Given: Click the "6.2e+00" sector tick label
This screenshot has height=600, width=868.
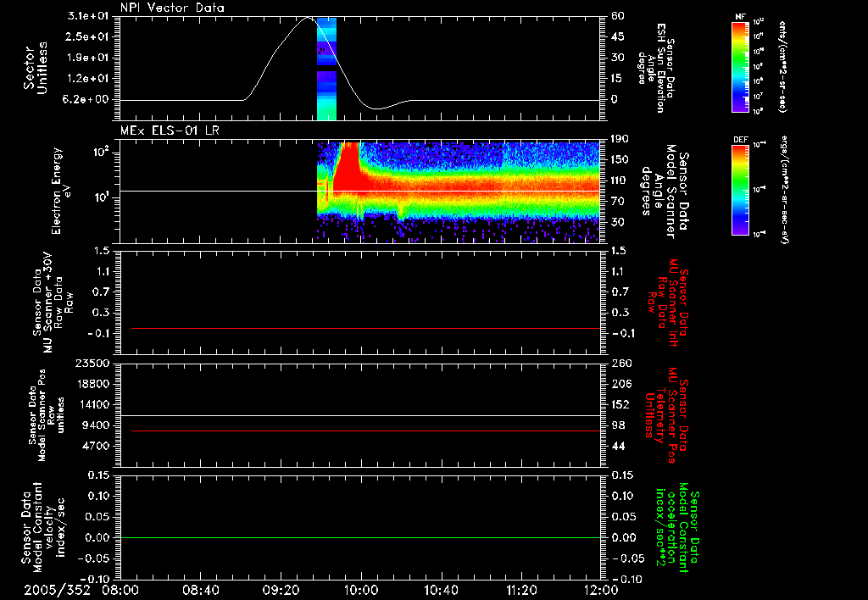Looking at the screenshot, I should (87, 99).
